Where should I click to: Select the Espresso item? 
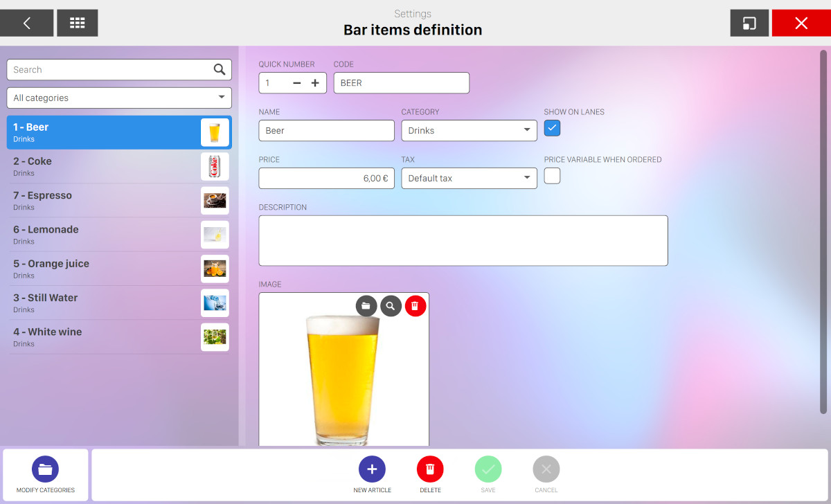(x=104, y=200)
